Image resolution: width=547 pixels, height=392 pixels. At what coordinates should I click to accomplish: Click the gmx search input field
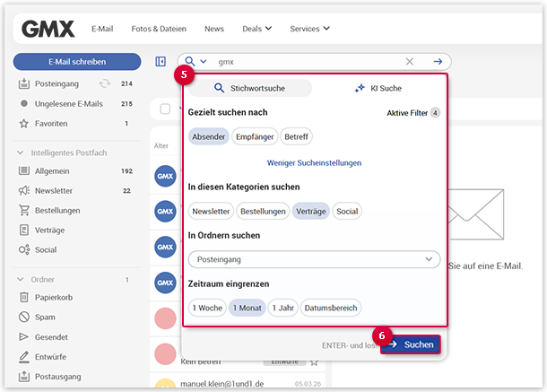(307, 62)
